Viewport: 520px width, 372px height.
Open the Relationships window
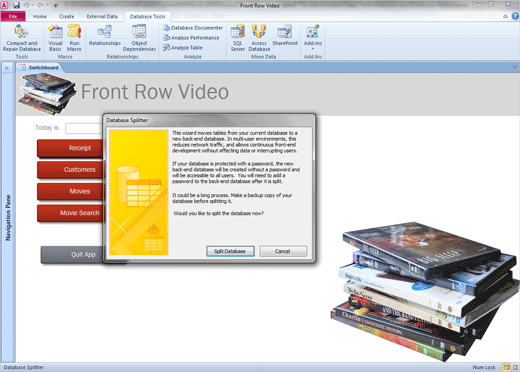pos(105,35)
